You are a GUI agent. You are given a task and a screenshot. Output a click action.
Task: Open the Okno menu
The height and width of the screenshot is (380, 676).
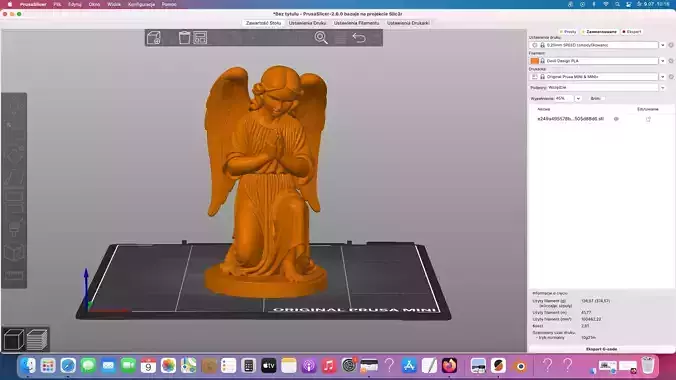point(94,4)
